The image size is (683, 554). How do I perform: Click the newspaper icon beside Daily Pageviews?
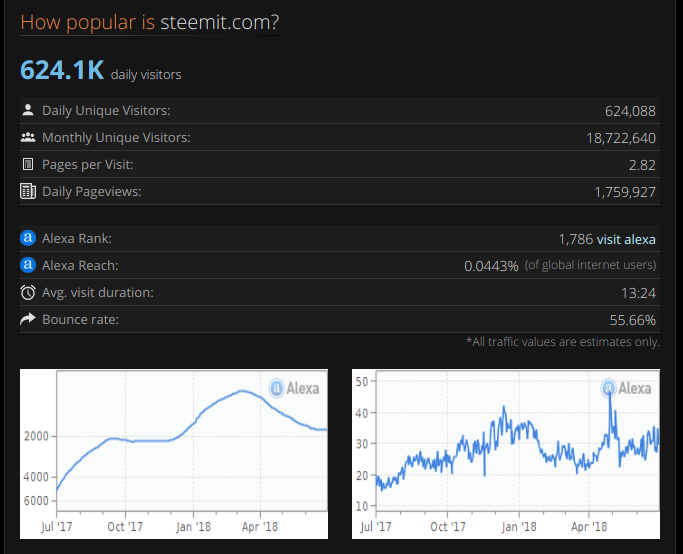[28, 191]
